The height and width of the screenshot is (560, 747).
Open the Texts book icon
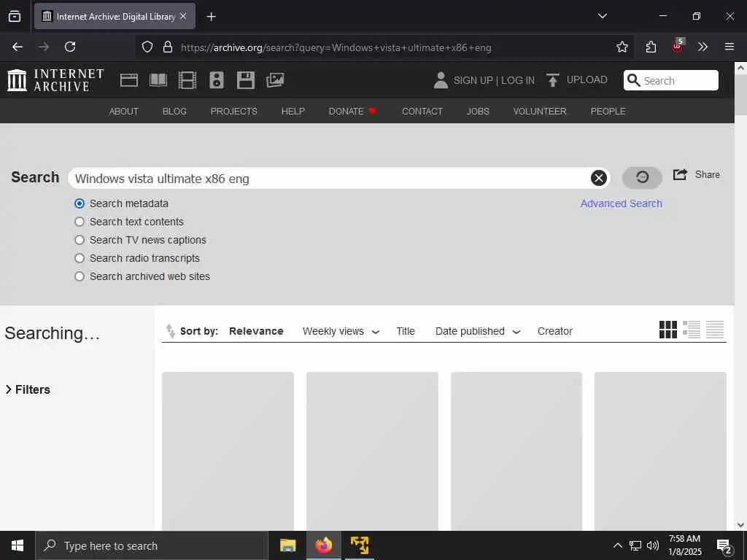click(x=158, y=80)
